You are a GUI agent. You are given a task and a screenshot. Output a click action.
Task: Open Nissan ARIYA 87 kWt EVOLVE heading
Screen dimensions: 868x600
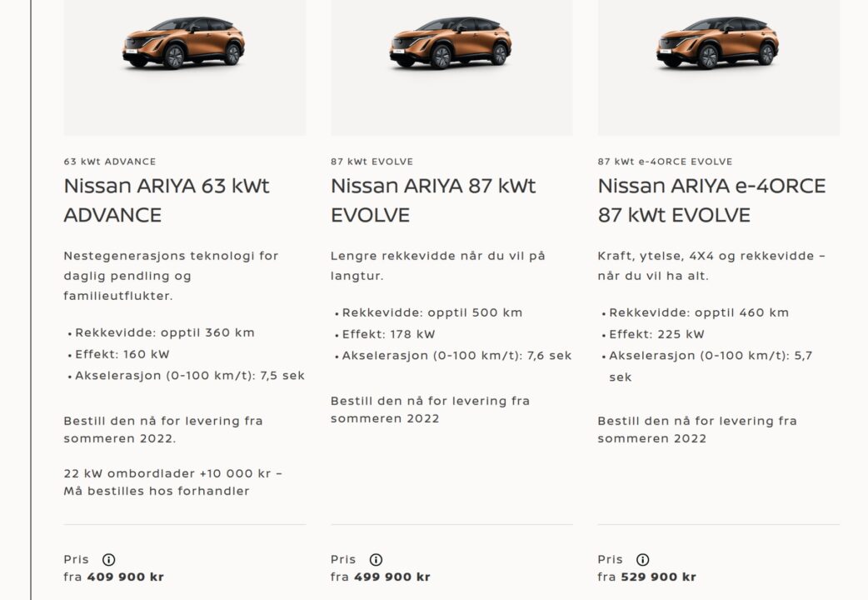(433, 200)
